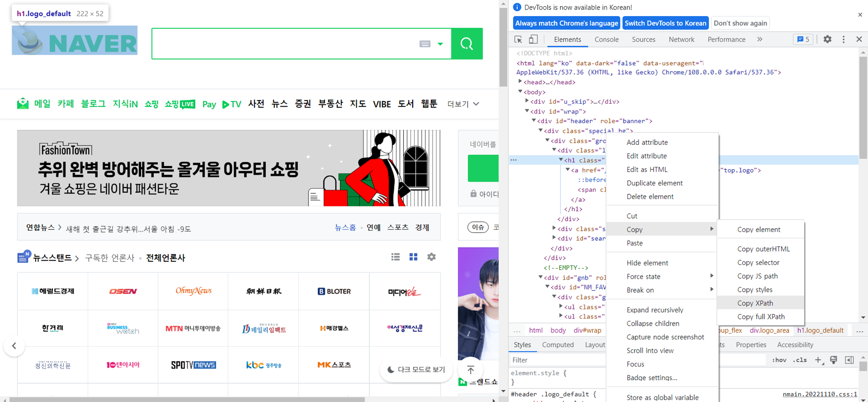Open the 메일 link in navigation
The height and width of the screenshot is (402, 868).
point(43,104)
